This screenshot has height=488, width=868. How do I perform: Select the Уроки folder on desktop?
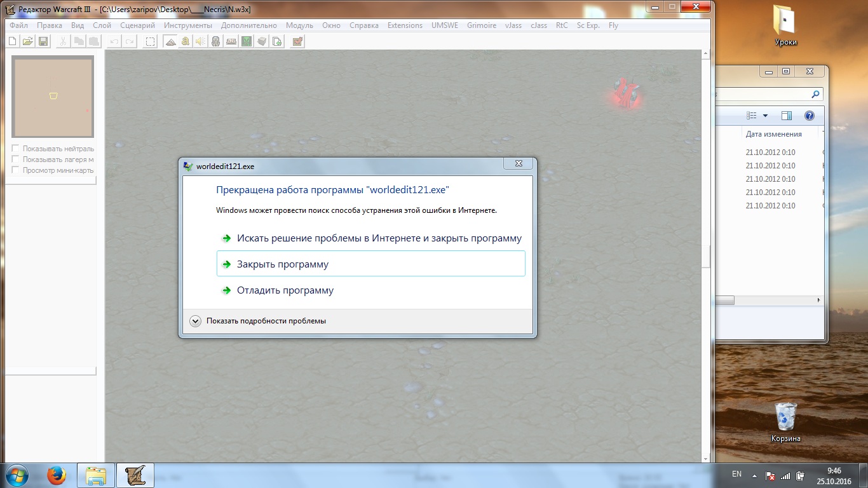pyautogui.click(x=786, y=26)
